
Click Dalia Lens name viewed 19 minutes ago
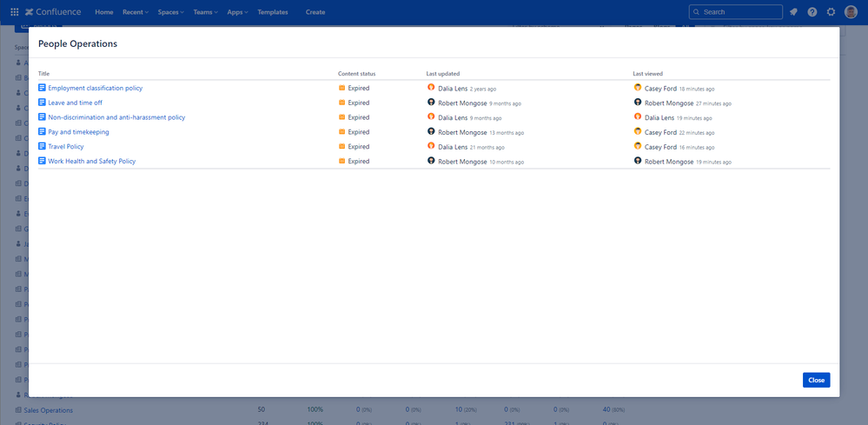pyautogui.click(x=659, y=118)
